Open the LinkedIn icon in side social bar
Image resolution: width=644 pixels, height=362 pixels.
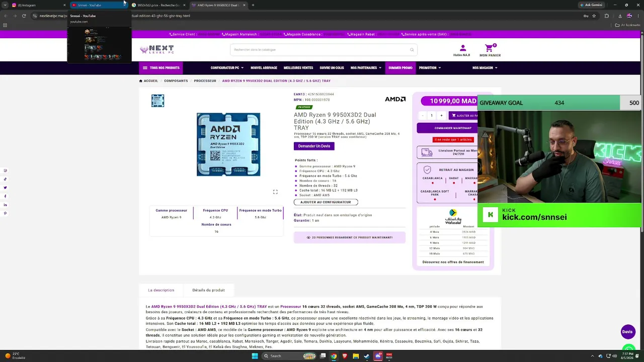coord(5,205)
